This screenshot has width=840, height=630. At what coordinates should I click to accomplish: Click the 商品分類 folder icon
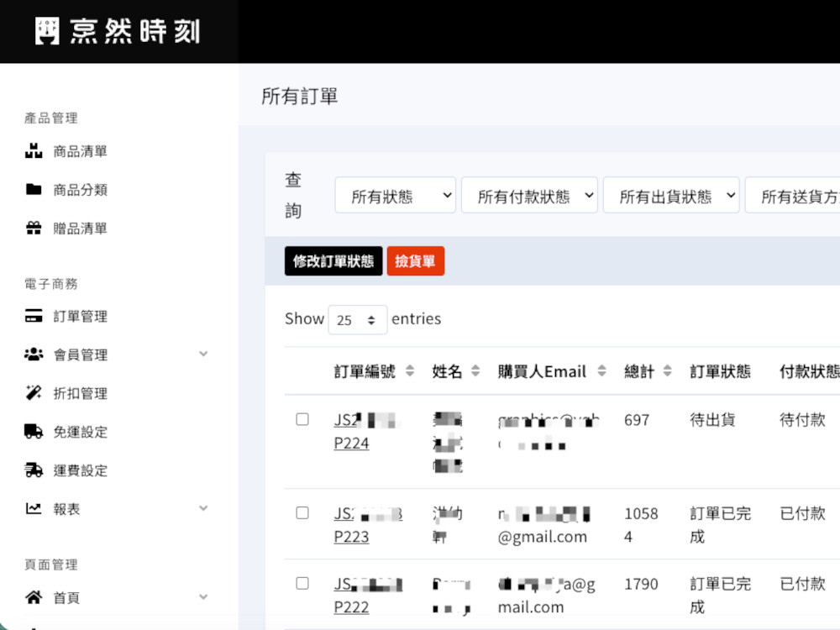34,190
